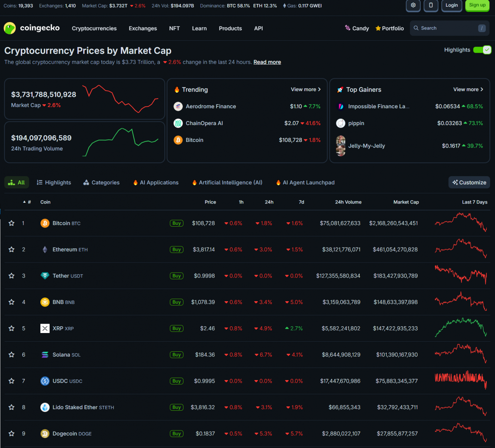Click the CoinGecko logo icon
The image size is (495, 448).
(x=10, y=28)
